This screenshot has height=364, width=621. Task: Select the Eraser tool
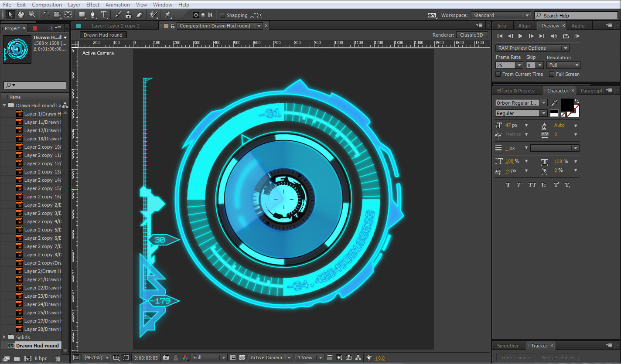click(140, 14)
